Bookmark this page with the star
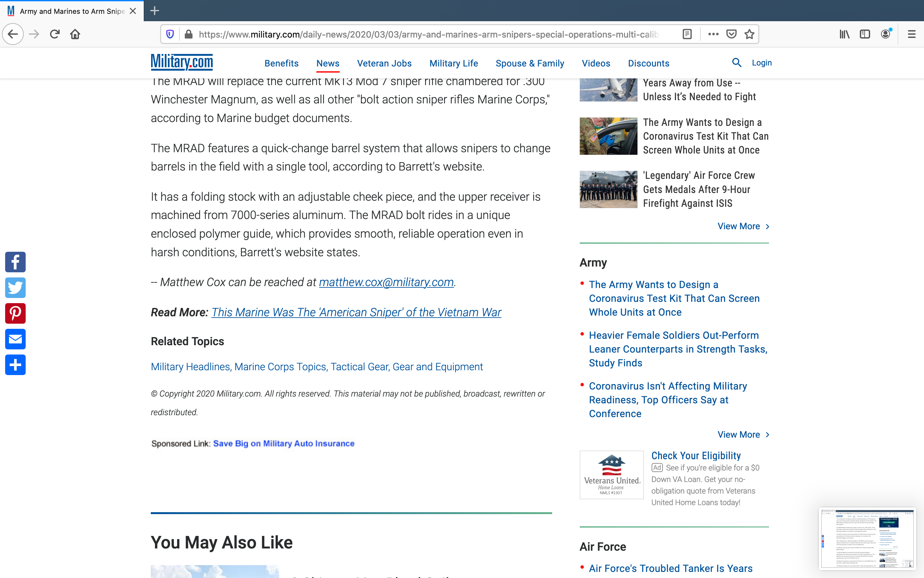The height and width of the screenshot is (578, 924). click(749, 34)
